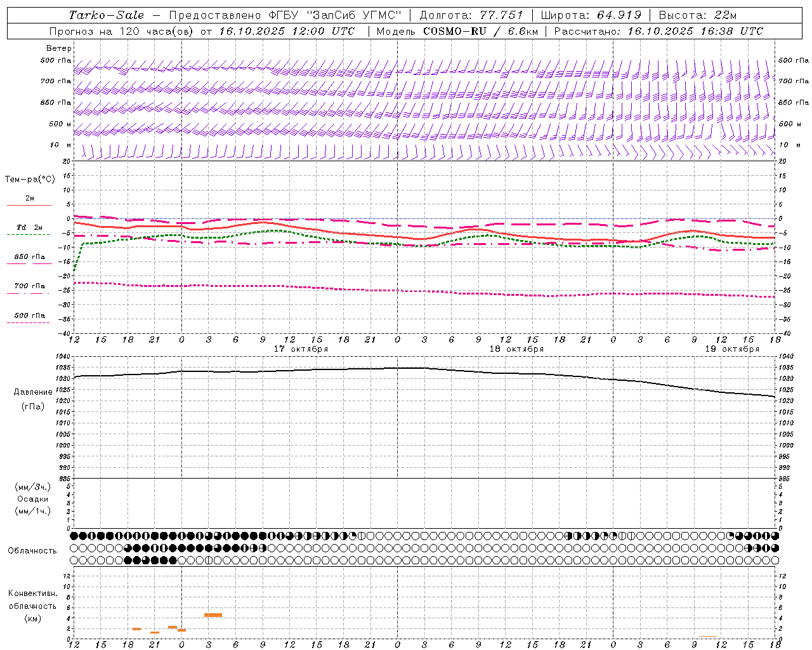Image resolution: width=812 pixels, height=650 pixels.
Task: Click the "500 гПа" temperature legend entry
Action: pyautogui.click(x=30, y=315)
